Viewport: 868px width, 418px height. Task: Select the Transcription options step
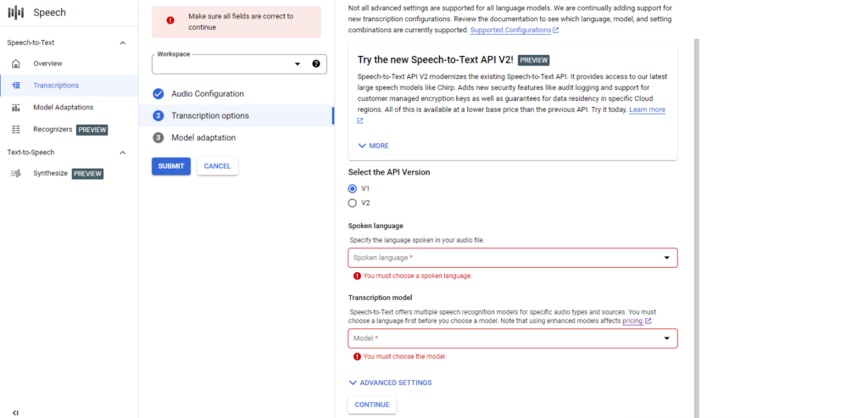pos(236,115)
